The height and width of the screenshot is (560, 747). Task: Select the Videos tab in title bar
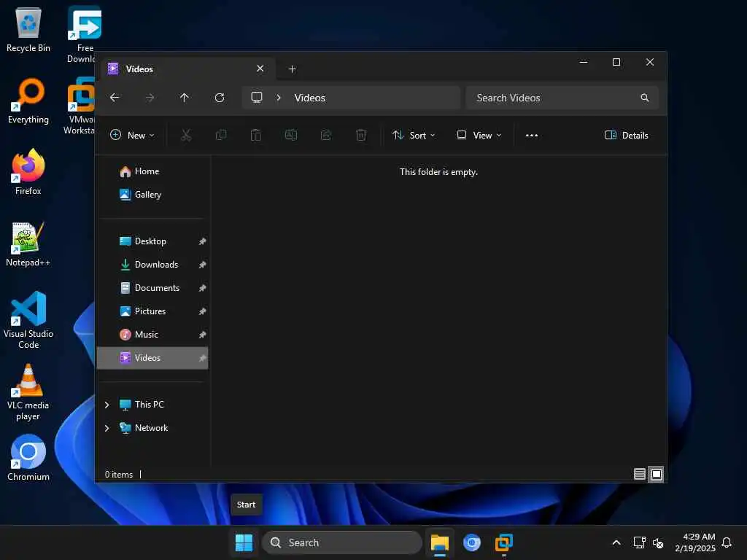188,69
